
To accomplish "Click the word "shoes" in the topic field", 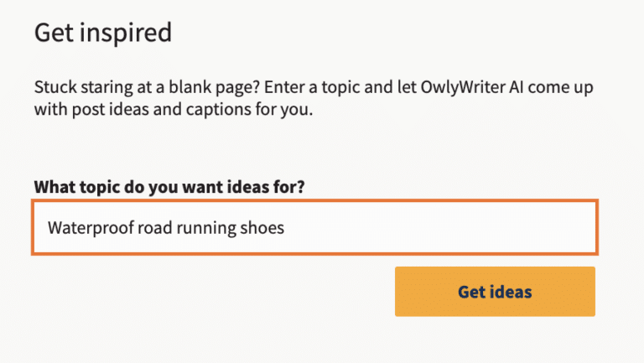I will tap(262, 227).
